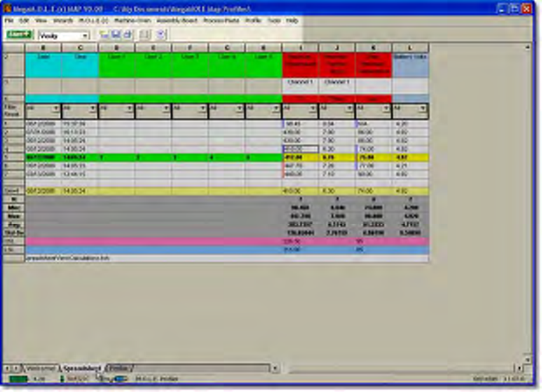
Task: Open the filter dropdown under Battery Volts column
Action: coord(423,108)
